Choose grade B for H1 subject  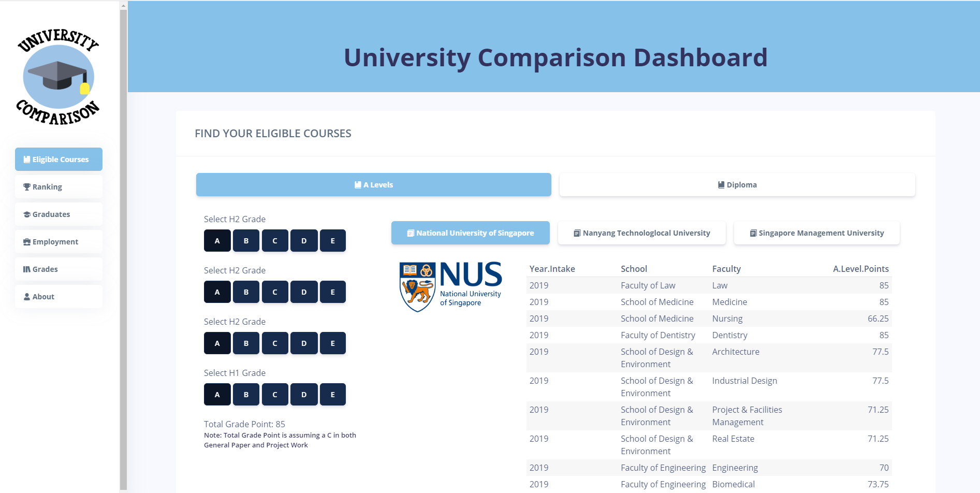point(246,395)
